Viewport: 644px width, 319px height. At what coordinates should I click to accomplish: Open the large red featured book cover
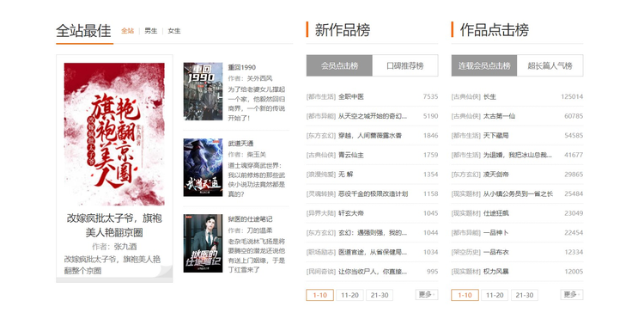coord(114,134)
